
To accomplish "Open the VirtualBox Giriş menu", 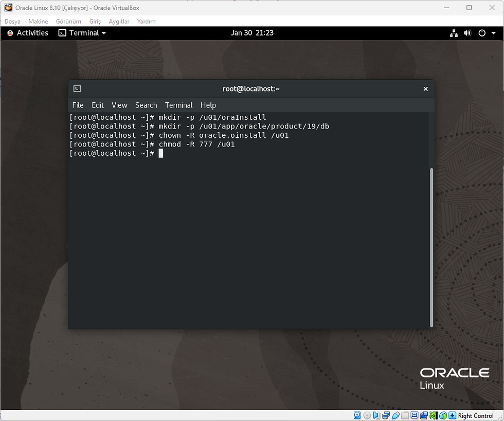I will click(95, 21).
